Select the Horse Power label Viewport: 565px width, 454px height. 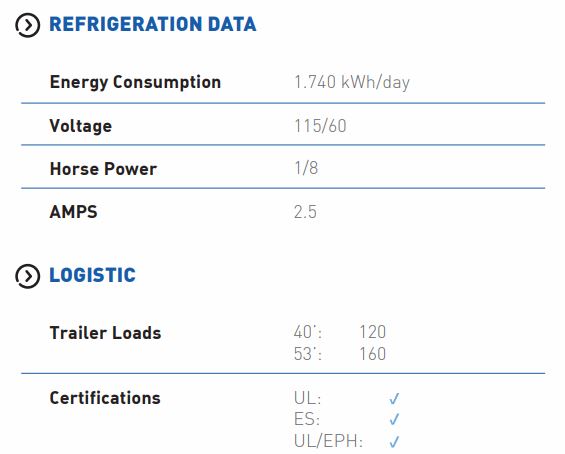pyautogui.click(x=103, y=169)
